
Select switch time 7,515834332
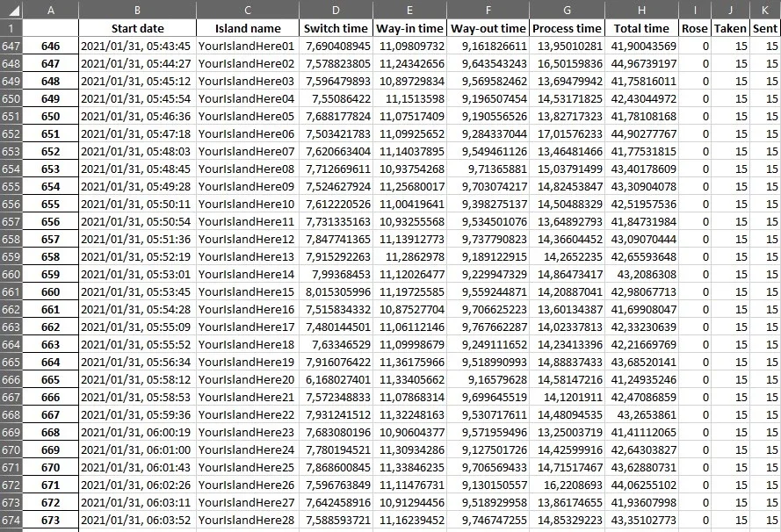(x=336, y=310)
